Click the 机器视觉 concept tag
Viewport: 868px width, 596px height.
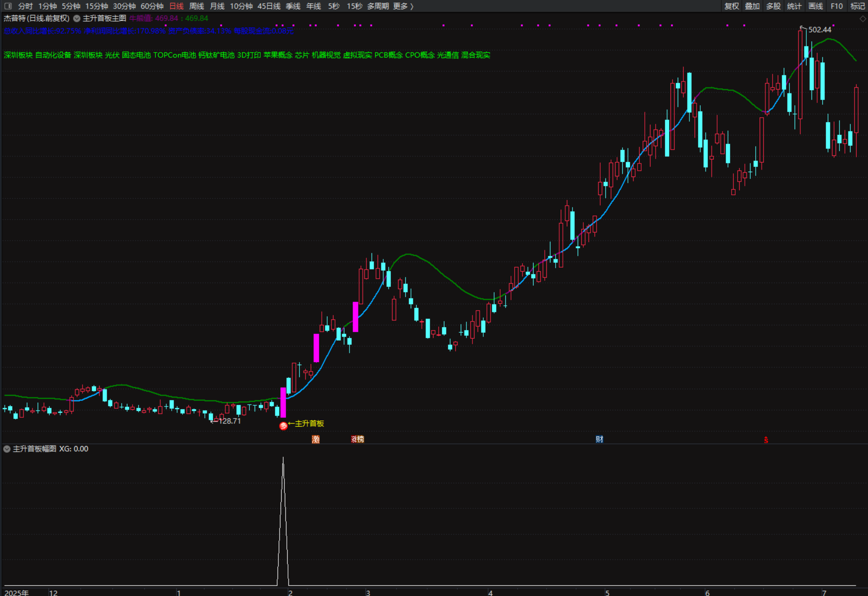pos(326,55)
